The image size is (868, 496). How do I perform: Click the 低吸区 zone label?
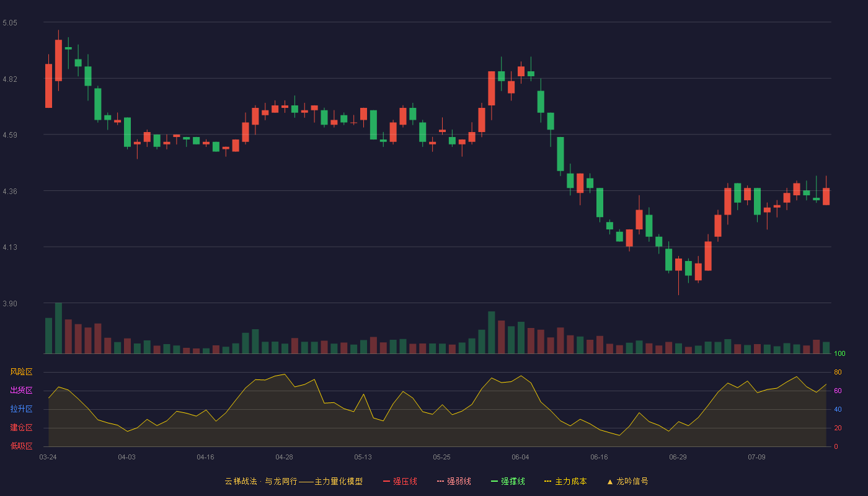point(21,446)
